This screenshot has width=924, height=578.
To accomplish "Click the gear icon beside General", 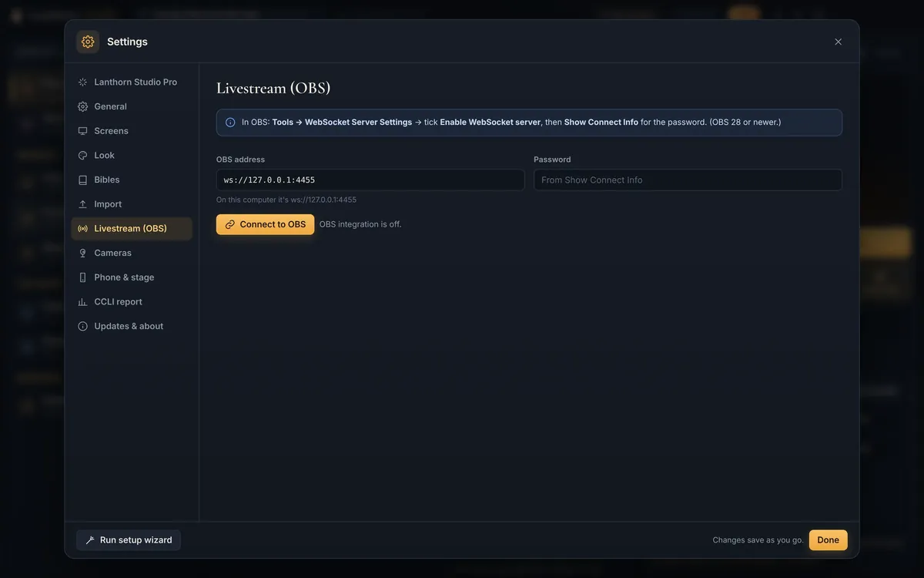I will click(82, 106).
